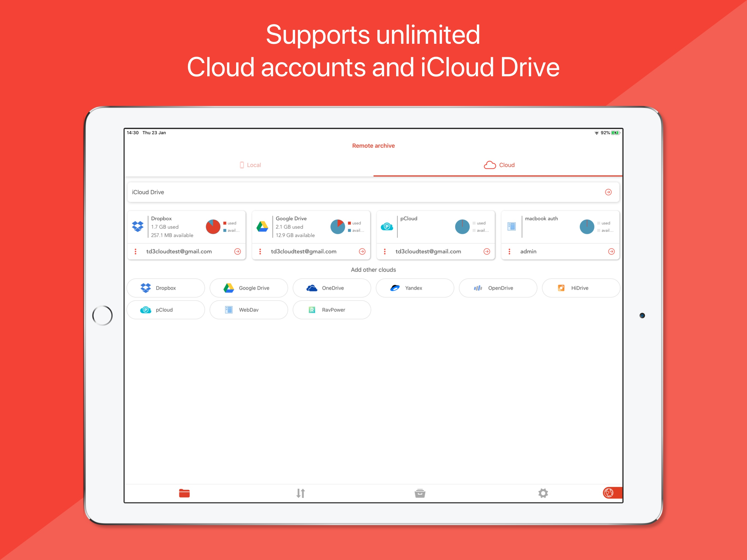Add an OpenDrive cloud account
747x560 pixels.
click(498, 288)
